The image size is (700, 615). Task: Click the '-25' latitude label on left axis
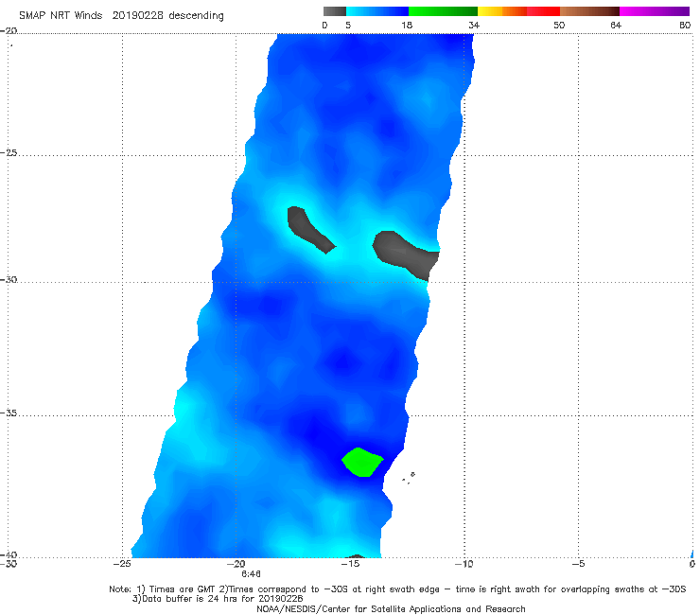tap(9, 152)
